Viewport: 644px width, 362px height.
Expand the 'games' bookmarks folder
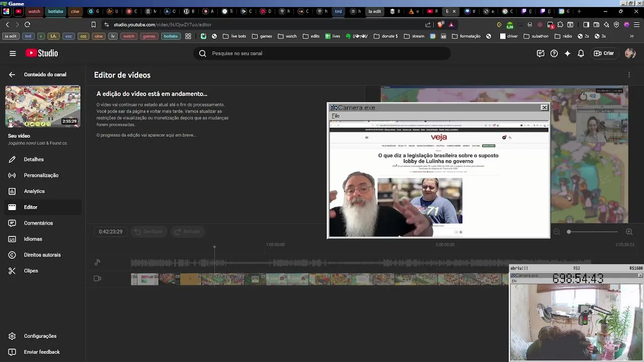(x=262, y=36)
